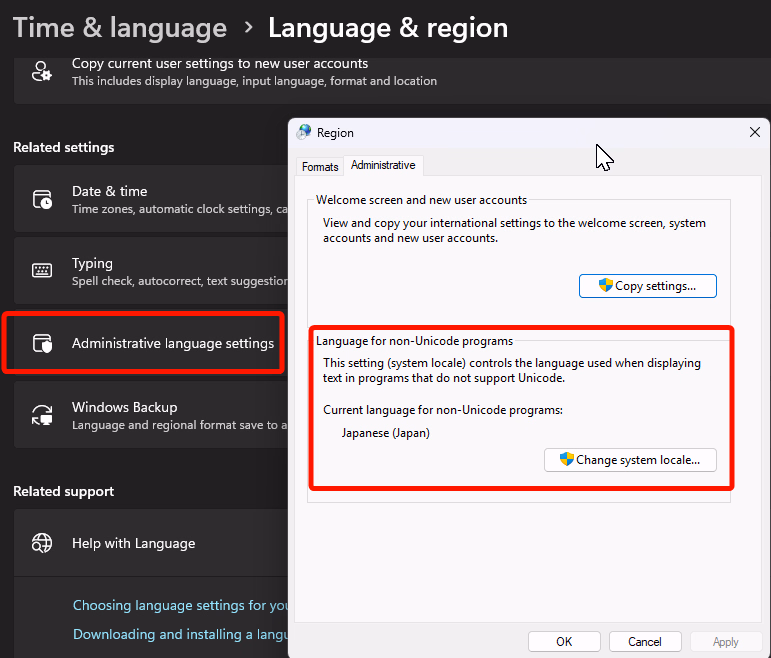Select the Administrative tab
771x658 pixels.
(383, 165)
